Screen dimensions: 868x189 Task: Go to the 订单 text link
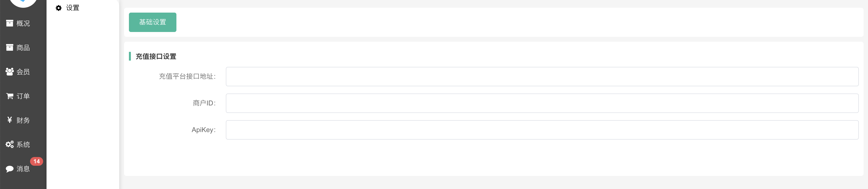[x=23, y=96]
